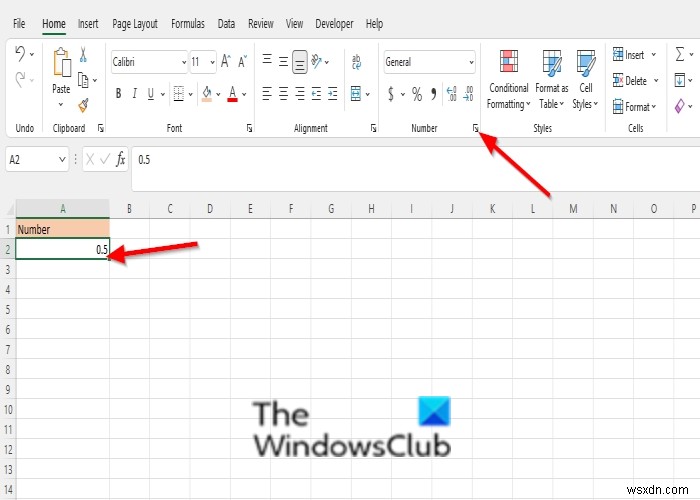
Task: Switch to Insert tab
Action: 88,24
